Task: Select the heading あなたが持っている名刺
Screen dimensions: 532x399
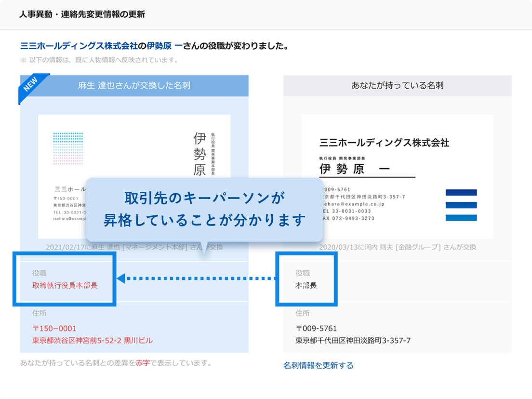Action: [397, 85]
